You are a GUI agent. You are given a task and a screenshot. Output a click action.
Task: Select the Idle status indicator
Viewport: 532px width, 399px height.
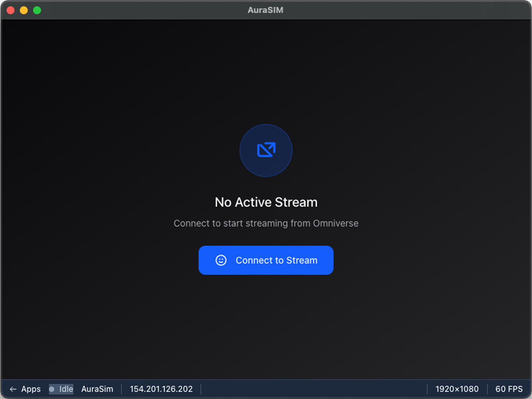tap(61, 389)
